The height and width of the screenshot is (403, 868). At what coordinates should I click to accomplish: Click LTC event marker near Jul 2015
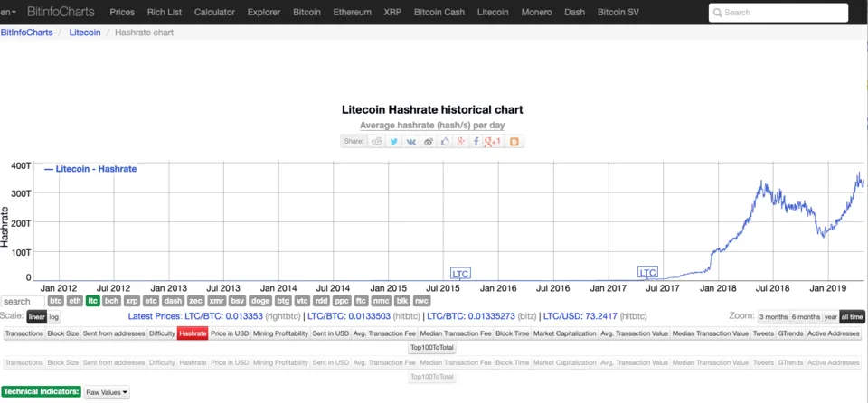coord(460,273)
